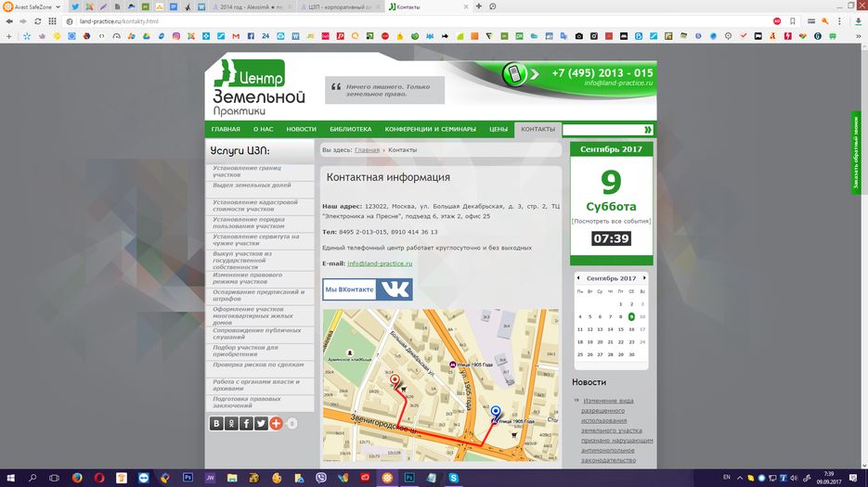
Task: Open news Изменение вида разрешенного использования
Action: (616, 430)
